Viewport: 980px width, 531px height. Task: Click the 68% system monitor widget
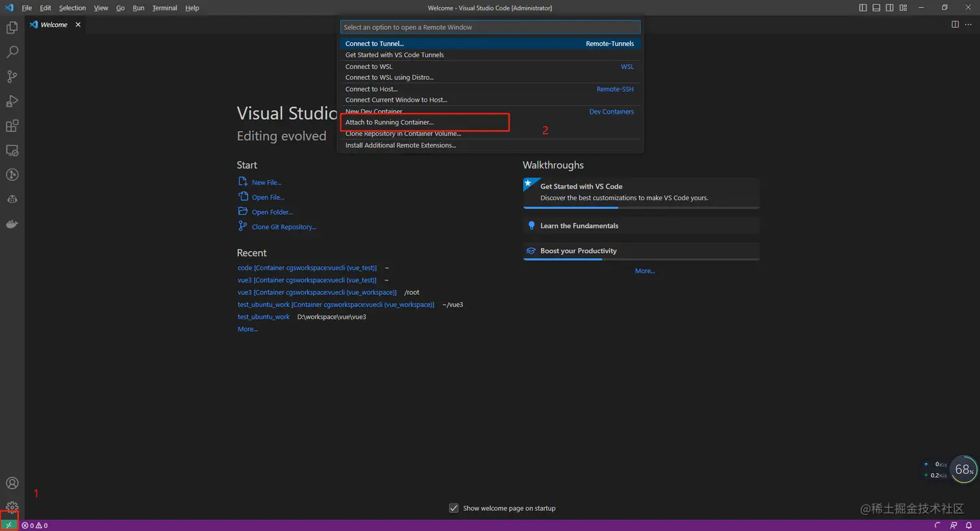coord(964,469)
